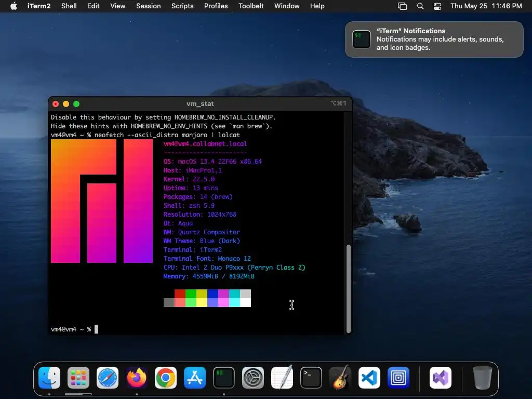The image size is (532, 399).
Task: Click iTerm icon in the notification banner
Action: click(362, 39)
